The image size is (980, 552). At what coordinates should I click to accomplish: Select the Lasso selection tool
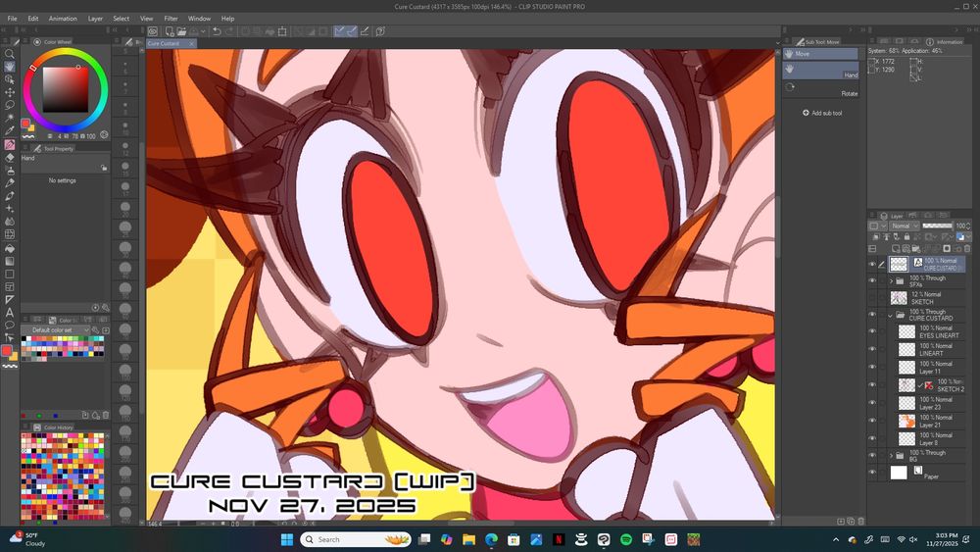point(10,105)
